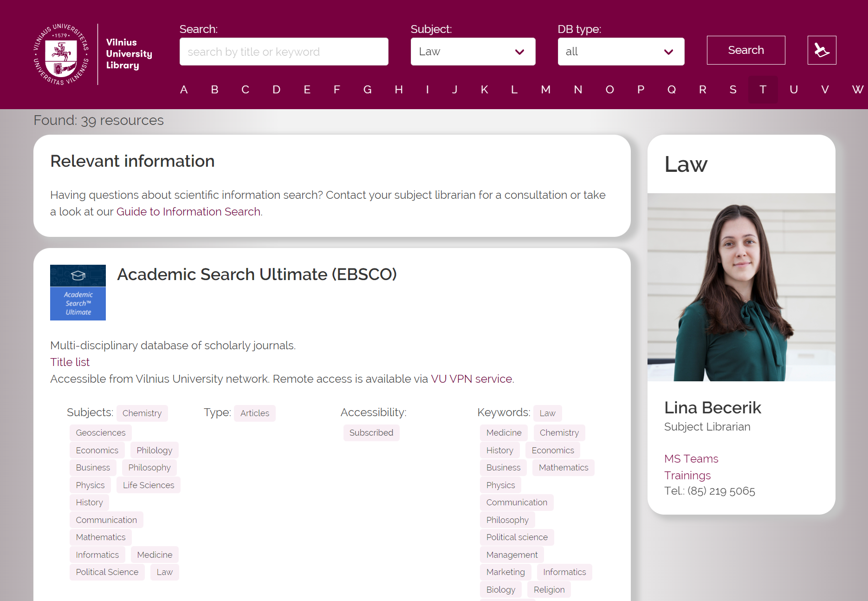Select the Subscribed accessibility tag

[x=371, y=433]
